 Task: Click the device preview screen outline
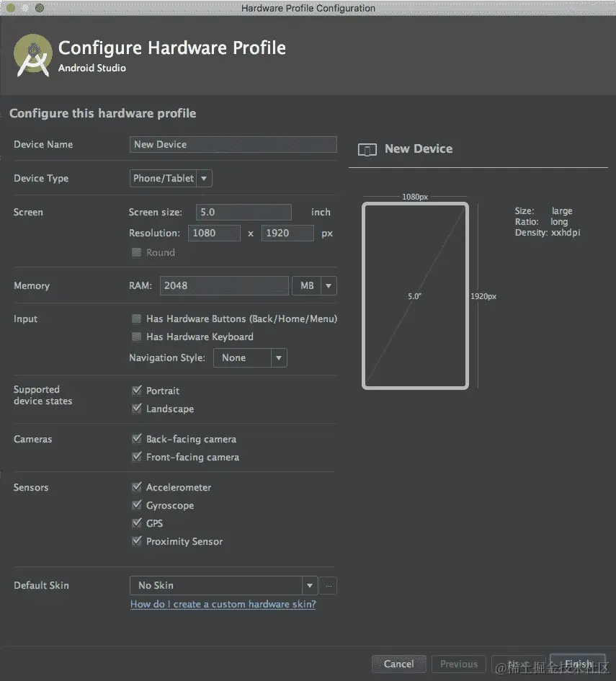coord(415,295)
